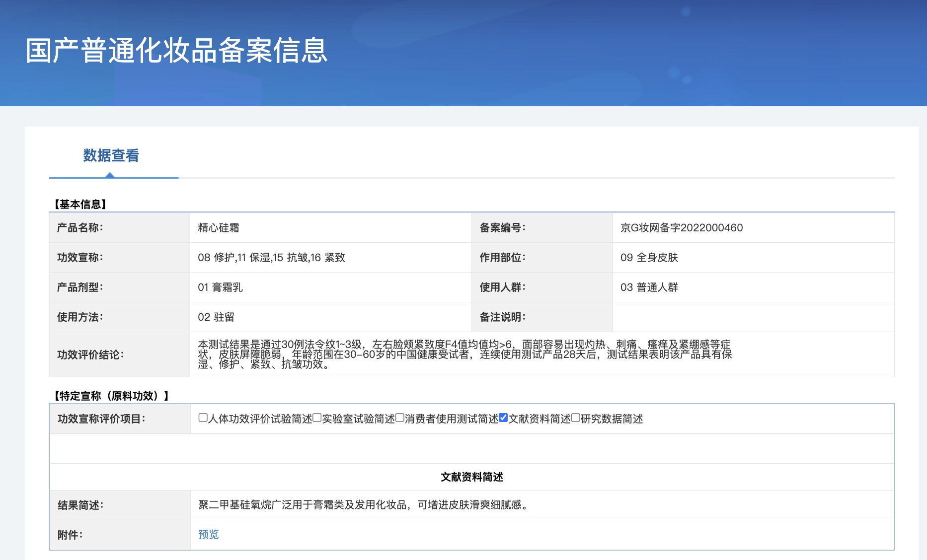The height and width of the screenshot is (560, 927).
Task: Click application area value 09 全身皮肤
Action: (649, 258)
